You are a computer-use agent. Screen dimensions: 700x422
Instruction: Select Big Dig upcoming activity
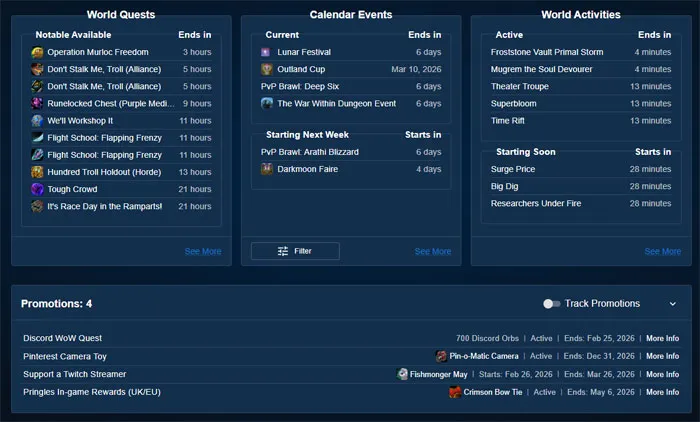[x=504, y=186]
